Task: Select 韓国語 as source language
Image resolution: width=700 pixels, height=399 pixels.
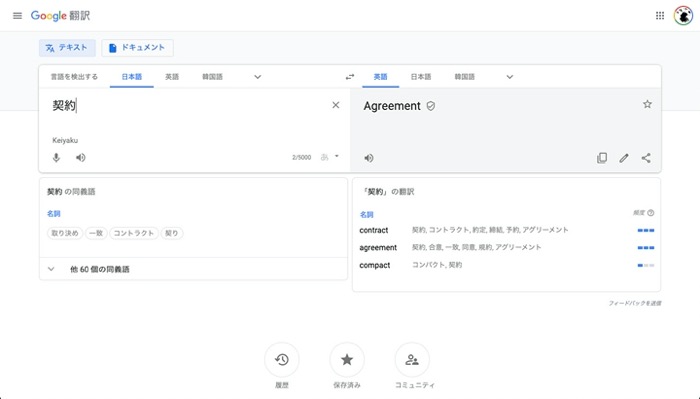Action: pyautogui.click(x=212, y=77)
